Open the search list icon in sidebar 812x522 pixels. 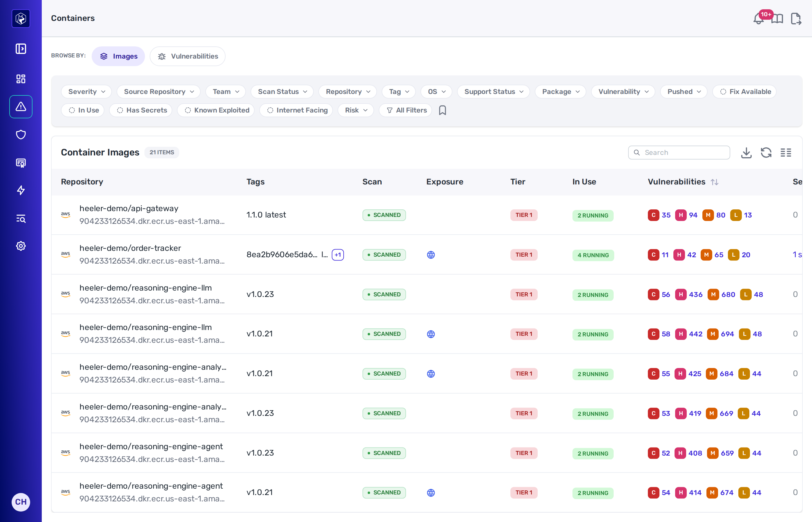[21, 218]
